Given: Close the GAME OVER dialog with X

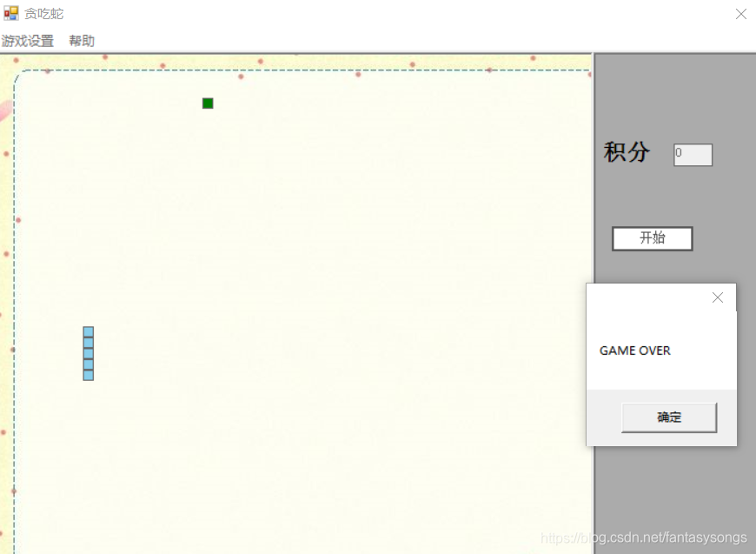Looking at the screenshot, I should point(718,297).
